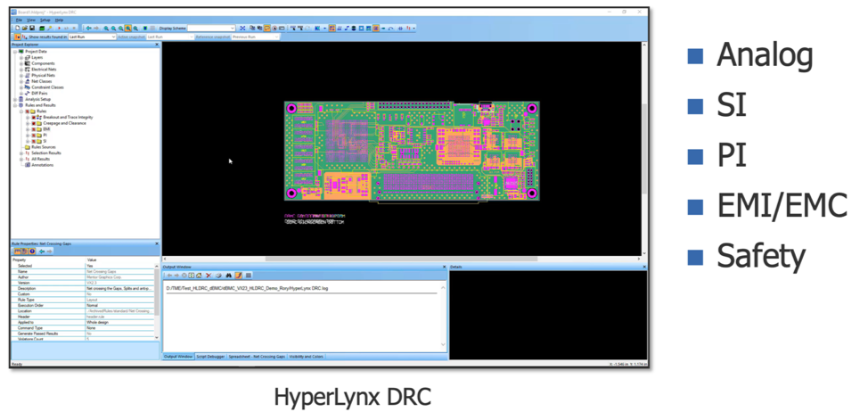Click the blue fit-to-view crossed arrows icon
The width and height of the screenshot is (868, 412).
click(242, 28)
